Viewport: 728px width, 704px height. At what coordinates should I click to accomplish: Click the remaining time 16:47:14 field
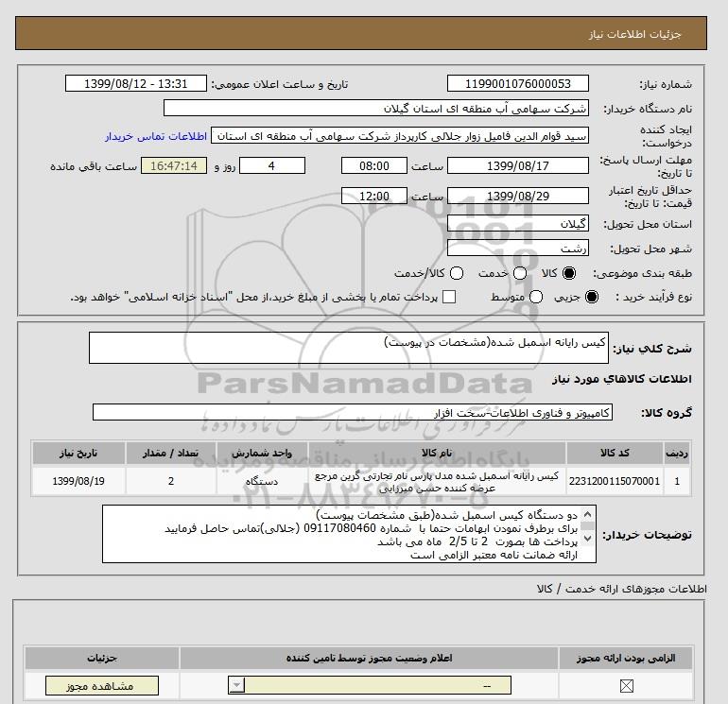coord(174,165)
